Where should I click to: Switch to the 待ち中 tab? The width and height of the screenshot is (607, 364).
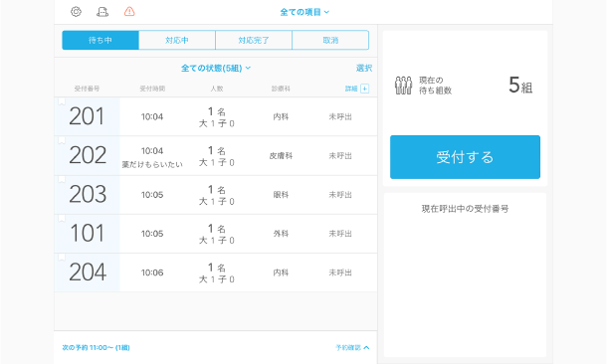(x=101, y=40)
